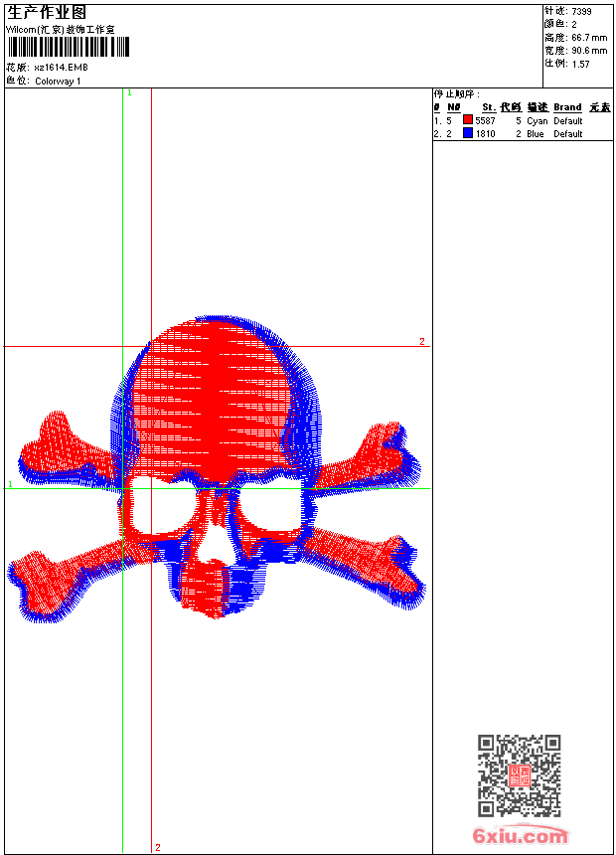Screen dimensions: 616x855
Task: Open the 6xiu.com watermark link
Action: (521, 836)
